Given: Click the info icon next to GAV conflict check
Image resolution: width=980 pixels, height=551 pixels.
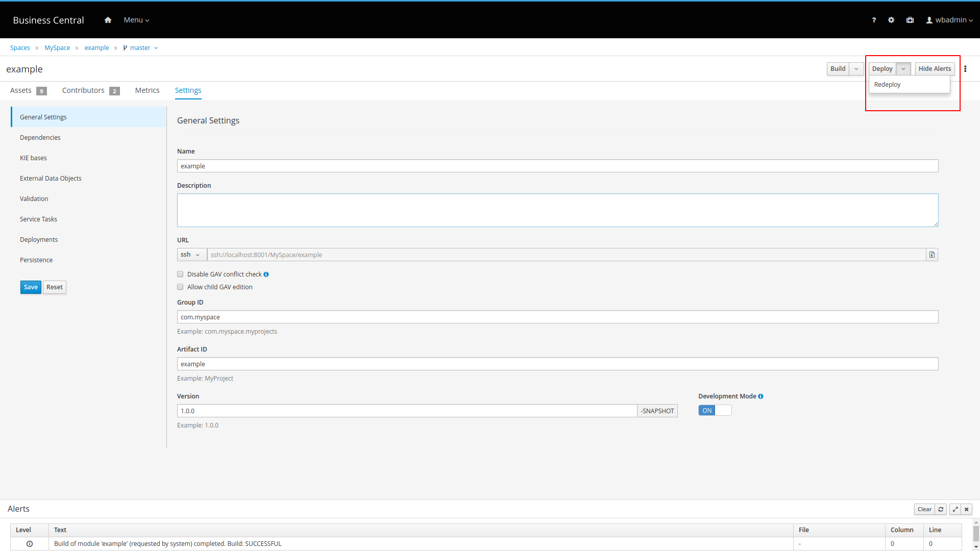Looking at the screenshot, I should pyautogui.click(x=266, y=274).
